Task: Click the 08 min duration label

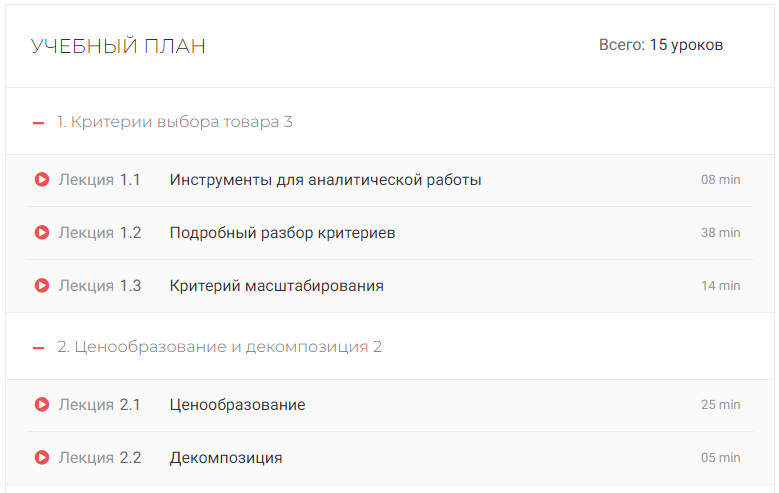Action: [720, 180]
